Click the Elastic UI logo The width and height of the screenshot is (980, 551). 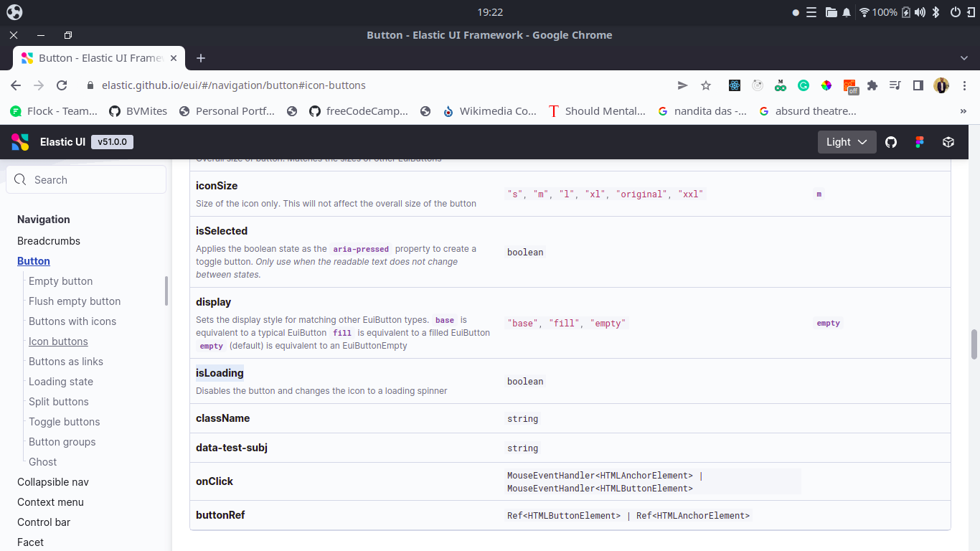[x=19, y=141]
